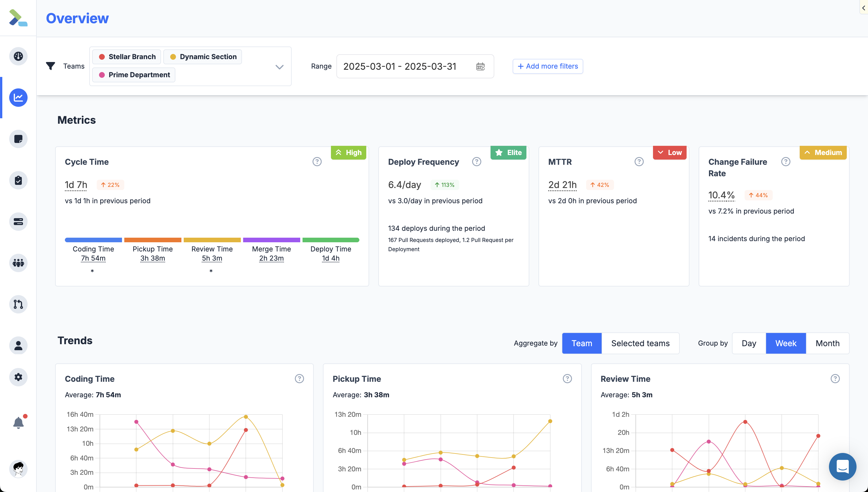Group trends by Month

tap(827, 343)
